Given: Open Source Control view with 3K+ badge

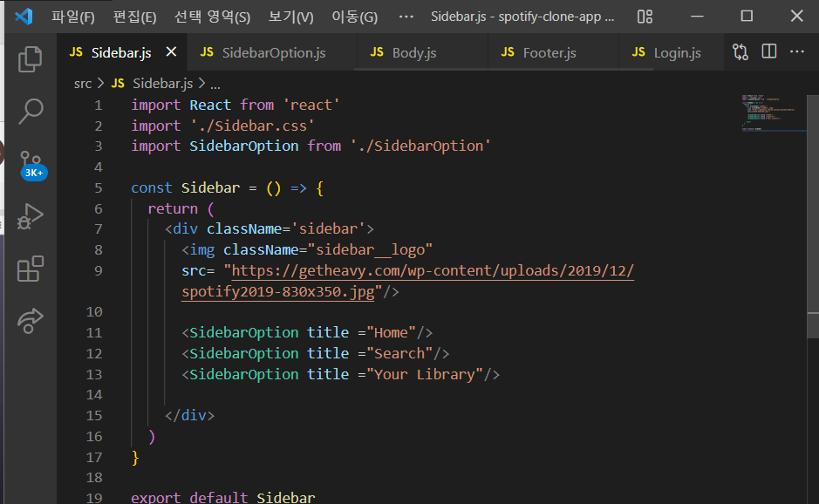Looking at the screenshot, I should (x=31, y=165).
